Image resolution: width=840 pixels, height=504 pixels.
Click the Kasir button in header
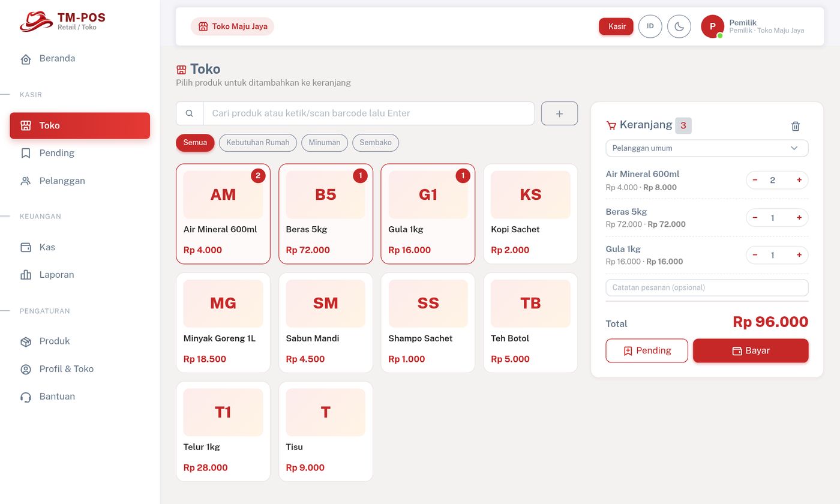click(x=616, y=26)
